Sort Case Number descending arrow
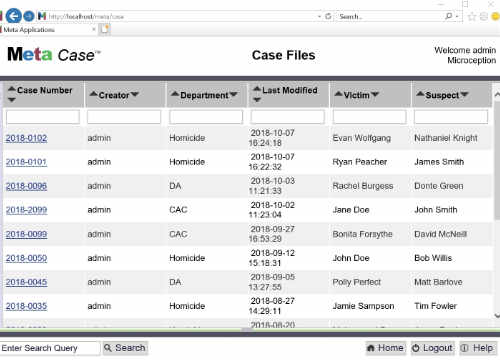 [12, 100]
